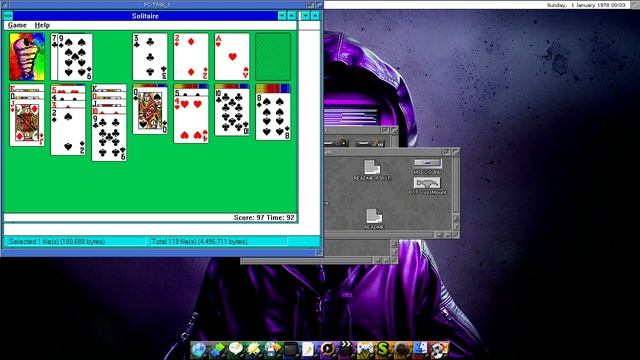Open the dark terminal window dock icon
Screen dimensions: 640x360
click(x=291, y=350)
